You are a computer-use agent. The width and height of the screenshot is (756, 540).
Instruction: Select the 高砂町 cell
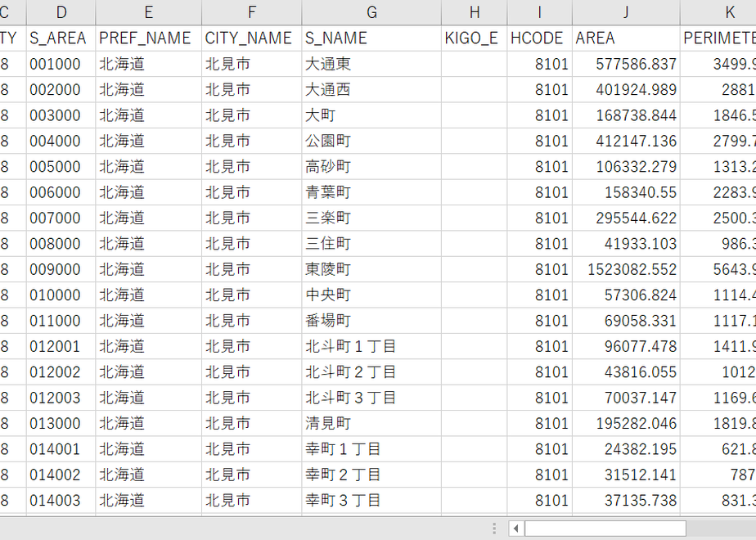pos(371,167)
